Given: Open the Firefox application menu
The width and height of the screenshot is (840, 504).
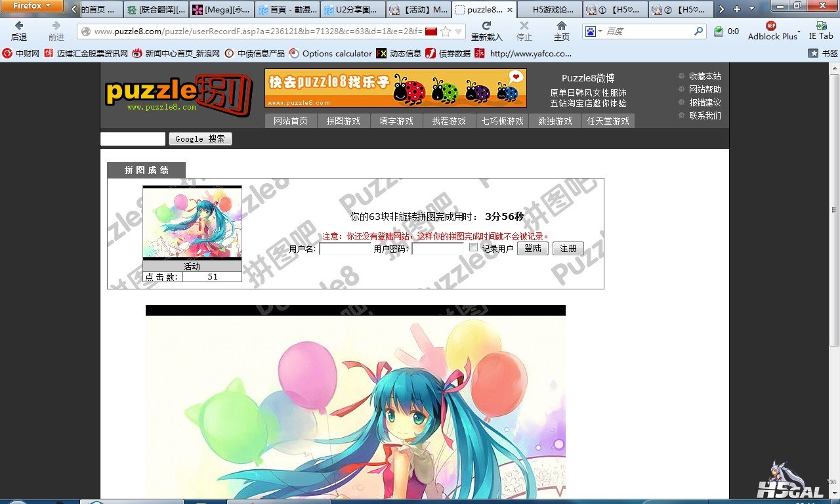Looking at the screenshot, I should [x=31, y=6].
